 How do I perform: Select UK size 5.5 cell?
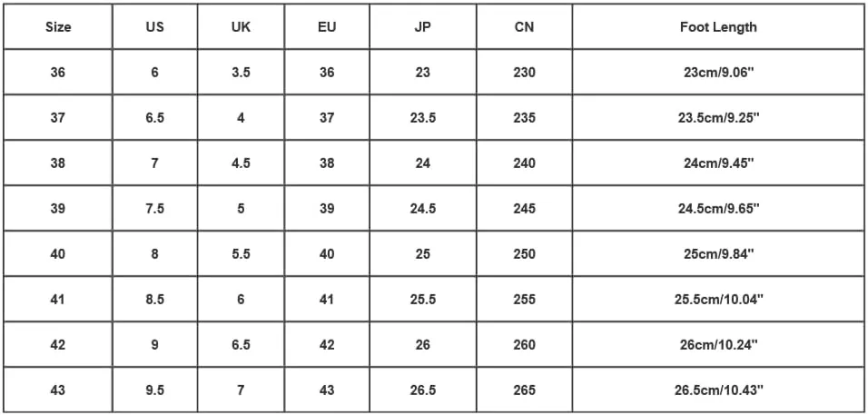coord(241,254)
